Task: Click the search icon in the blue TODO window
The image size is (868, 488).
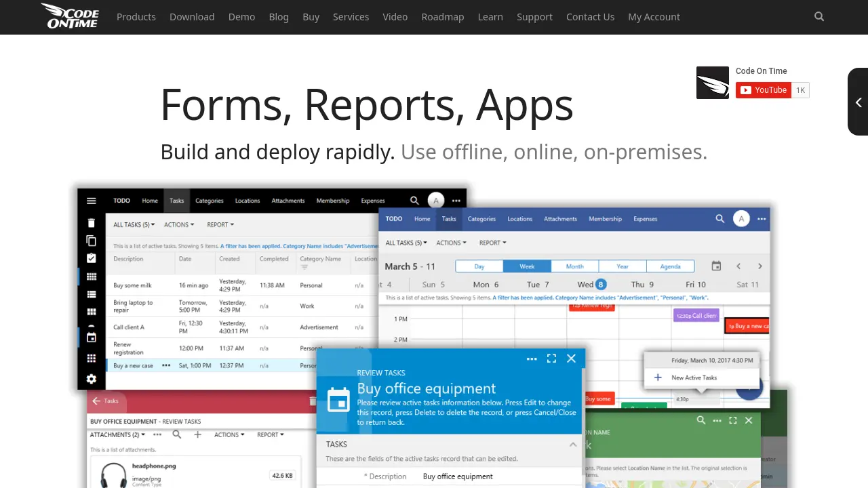Action: (x=720, y=219)
